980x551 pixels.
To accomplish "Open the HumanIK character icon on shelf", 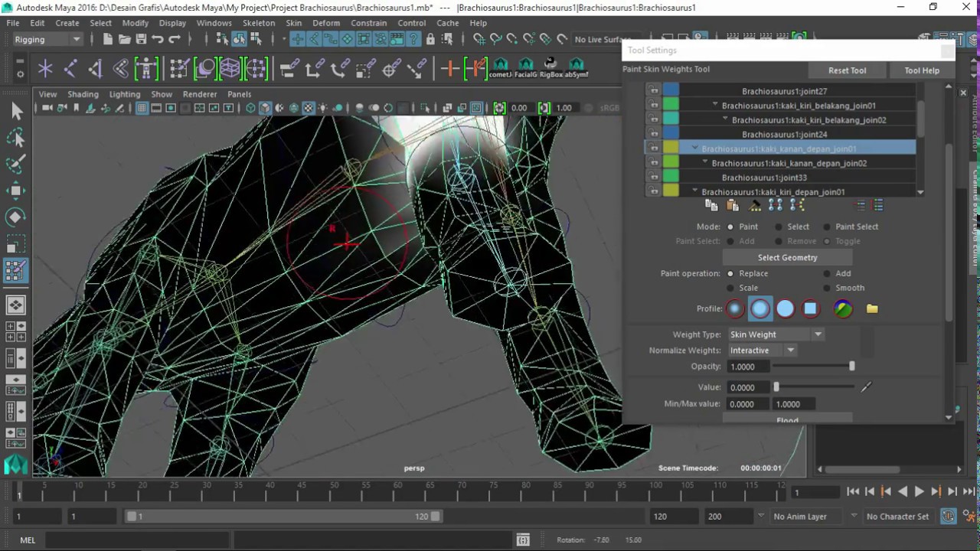I will 146,69.
